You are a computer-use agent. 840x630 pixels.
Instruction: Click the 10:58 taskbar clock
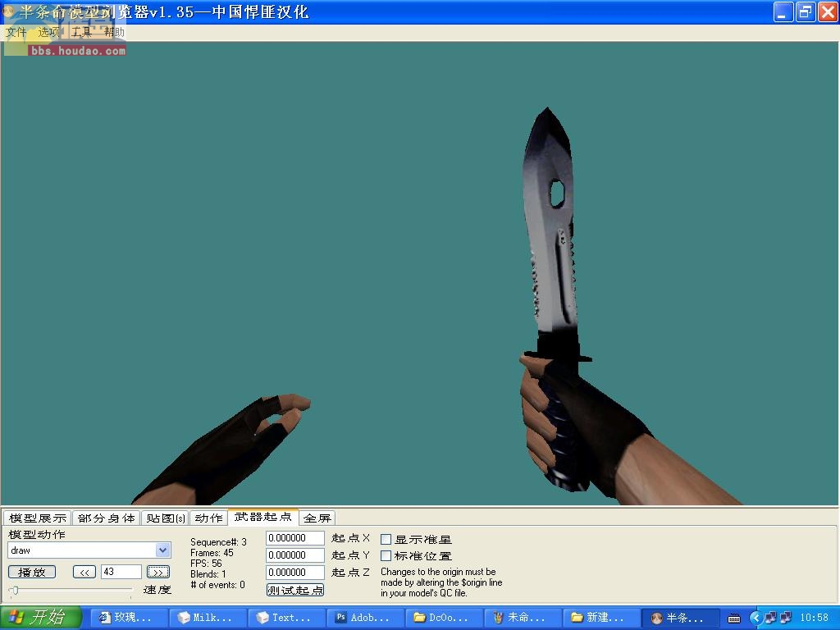click(x=815, y=618)
